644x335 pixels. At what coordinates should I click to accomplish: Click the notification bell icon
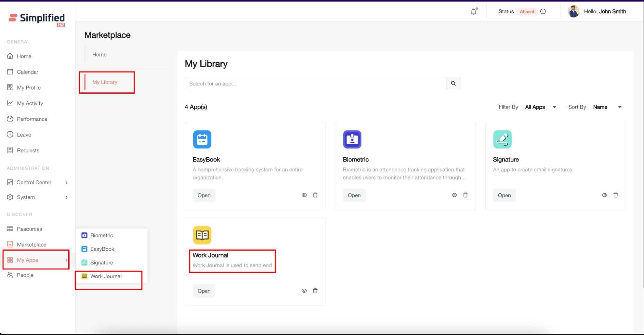tap(473, 12)
